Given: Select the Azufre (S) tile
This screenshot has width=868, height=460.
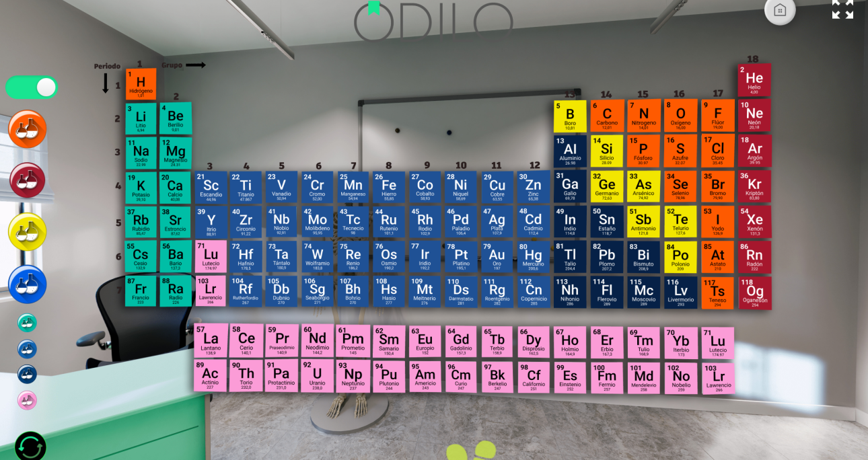Looking at the screenshot, I should pos(680,151).
